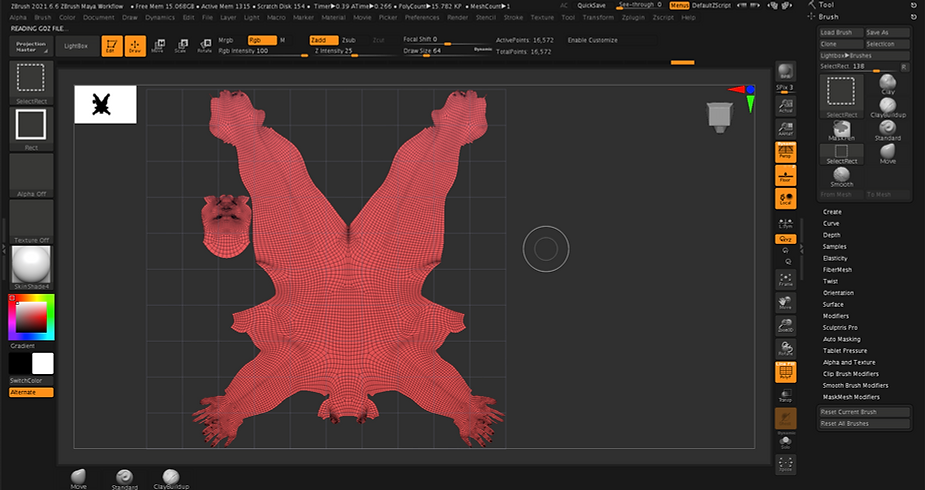Open the Texture Off selector

(31, 221)
